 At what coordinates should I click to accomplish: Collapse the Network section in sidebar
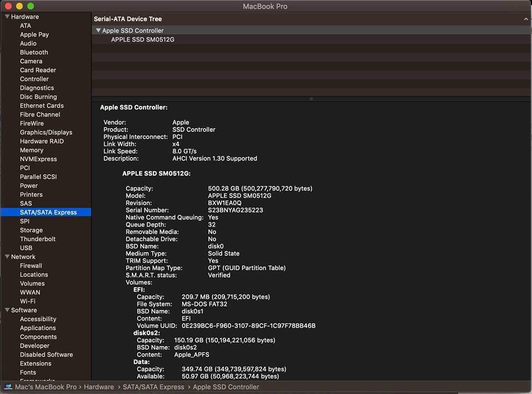click(x=7, y=257)
